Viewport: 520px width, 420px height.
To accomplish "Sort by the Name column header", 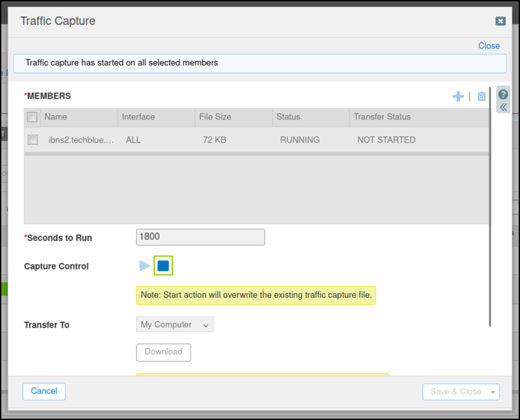I will click(x=56, y=117).
